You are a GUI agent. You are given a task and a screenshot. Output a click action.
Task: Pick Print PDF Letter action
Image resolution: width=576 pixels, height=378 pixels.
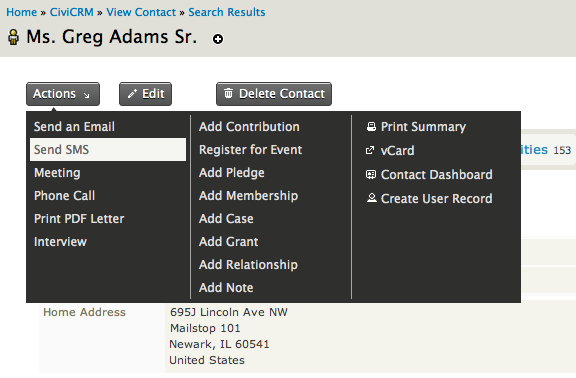click(79, 219)
